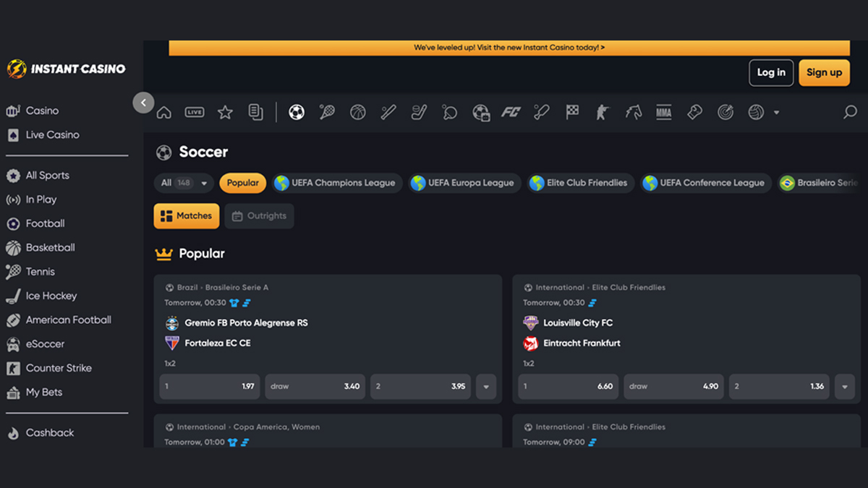Click the Instant Casino logo
Image resolution: width=868 pixels, height=488 pixels.
pos(66,69)
